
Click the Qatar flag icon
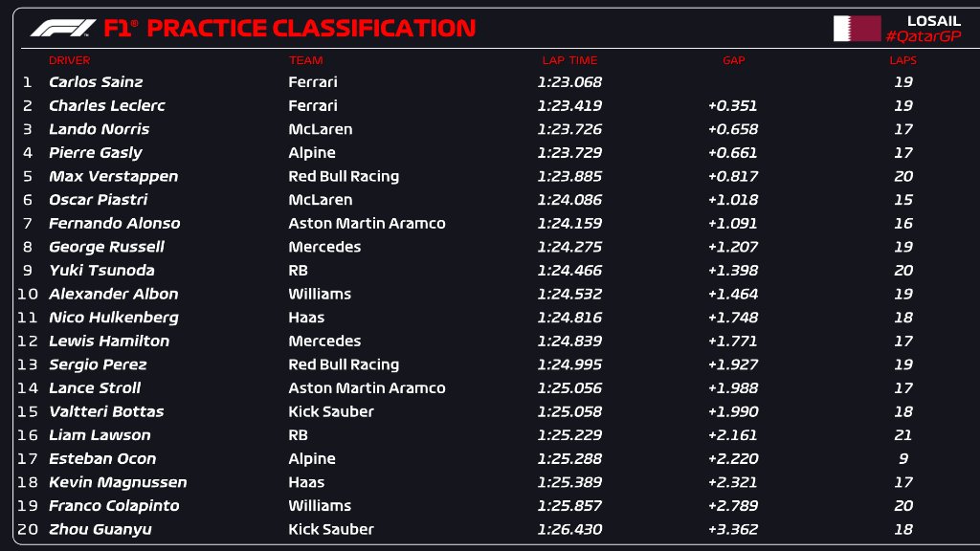click(x=857, y=29)
